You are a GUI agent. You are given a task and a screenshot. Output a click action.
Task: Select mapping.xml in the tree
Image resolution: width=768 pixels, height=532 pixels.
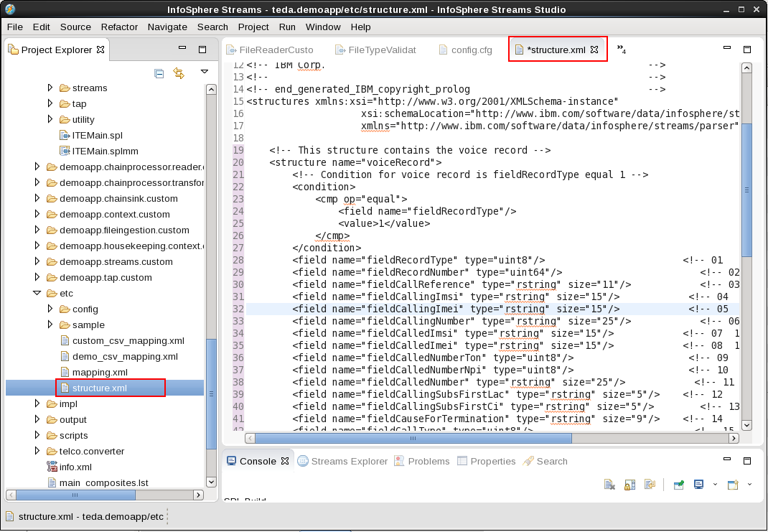tap(100, 373)
